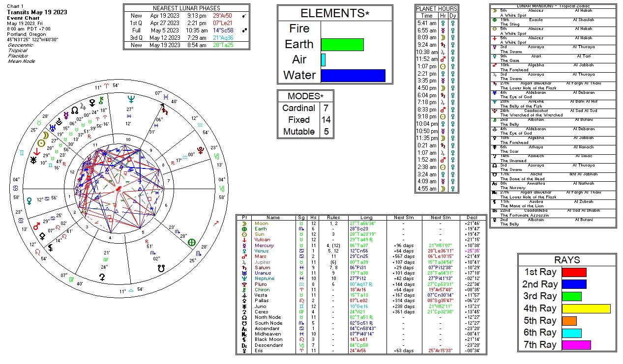Select the Aquarius glyph at 12° 54' cusp
Screen dimensions: 623x364
(x=201, y=125)
